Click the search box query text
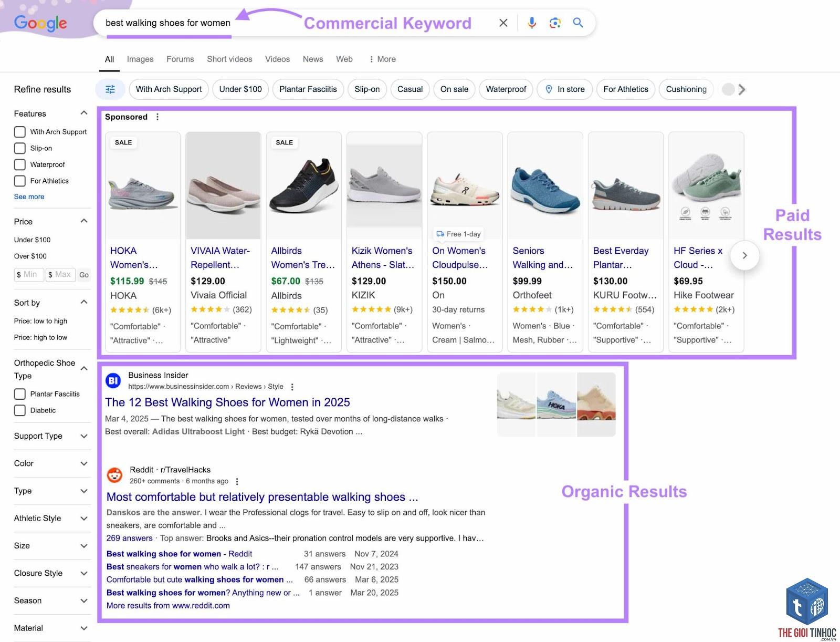 pos(168,23)
